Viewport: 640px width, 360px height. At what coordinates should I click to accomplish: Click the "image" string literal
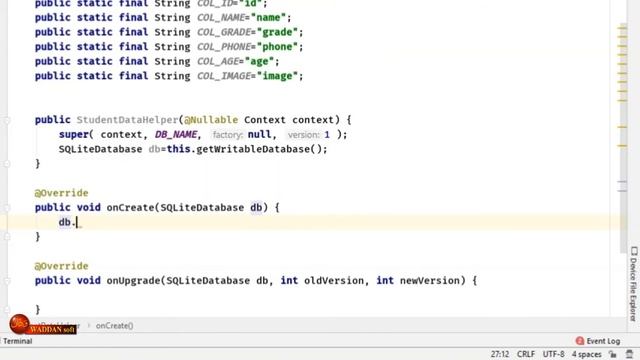pos(277,76)
